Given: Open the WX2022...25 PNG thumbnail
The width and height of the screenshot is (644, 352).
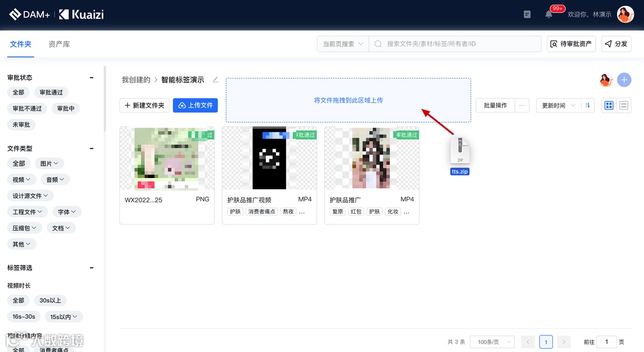Looking at the screenshot, I should point(167,158).
